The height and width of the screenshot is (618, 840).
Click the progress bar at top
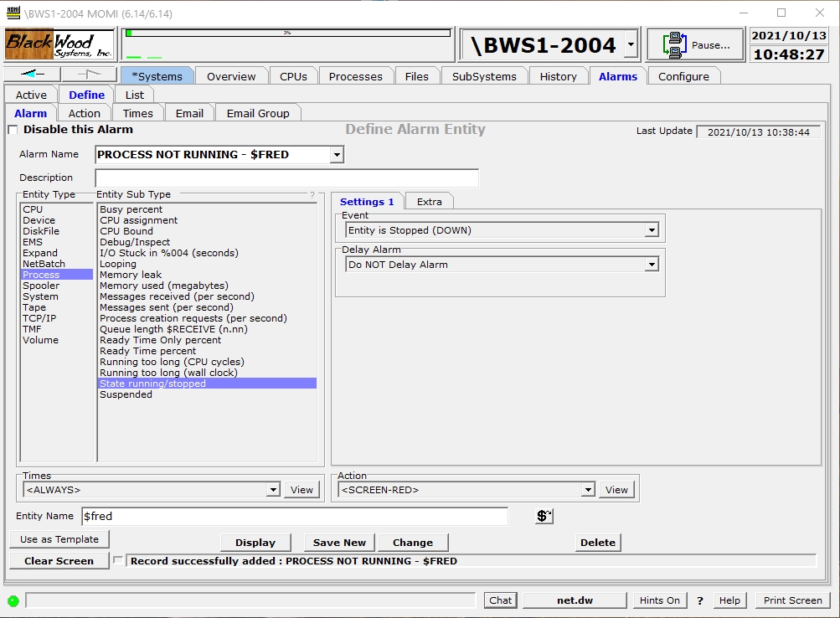pos(287,33)
